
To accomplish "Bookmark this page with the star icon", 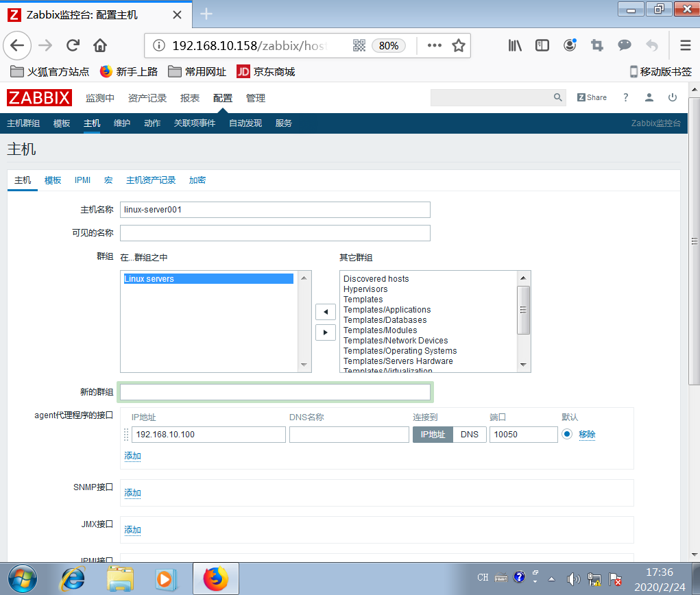I will 459,45.
